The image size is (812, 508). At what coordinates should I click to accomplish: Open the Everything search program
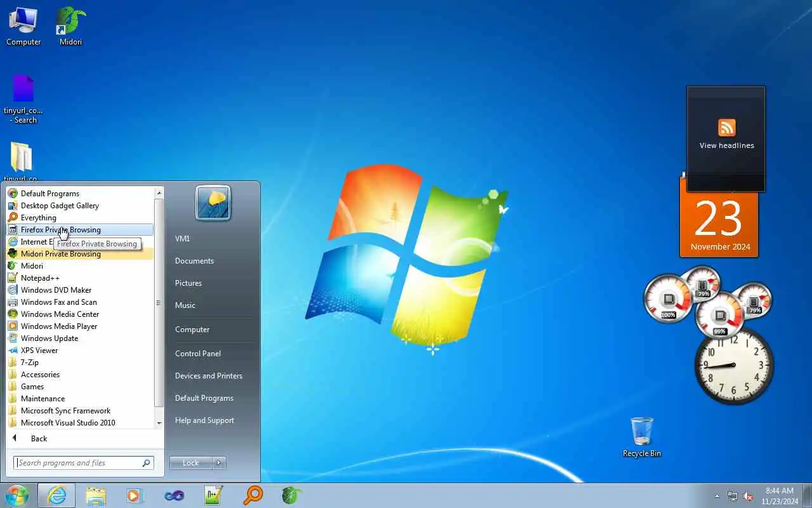click(80, 218)
